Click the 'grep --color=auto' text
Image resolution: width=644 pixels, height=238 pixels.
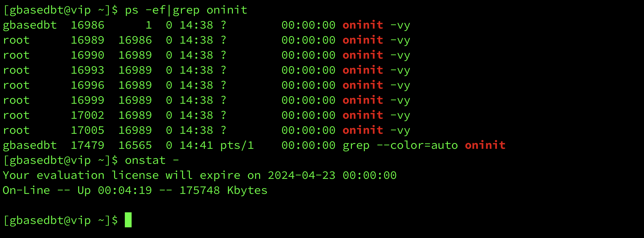400,145
